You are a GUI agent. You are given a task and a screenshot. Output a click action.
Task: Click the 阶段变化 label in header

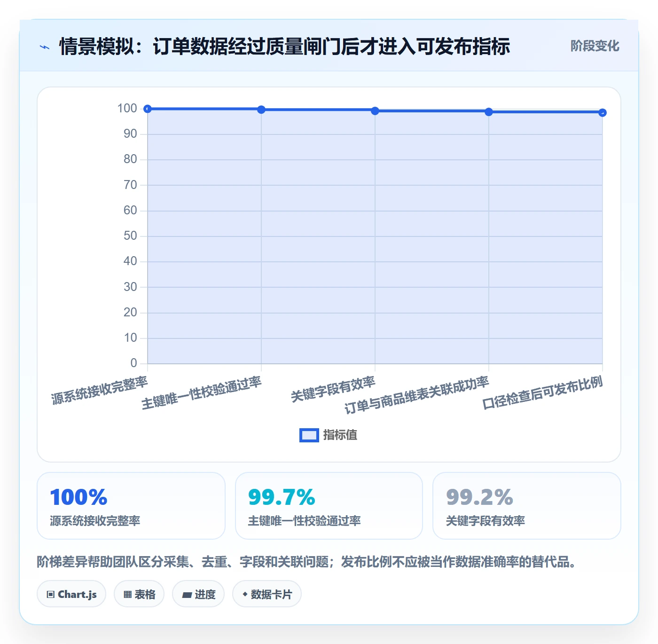point(595,46)
